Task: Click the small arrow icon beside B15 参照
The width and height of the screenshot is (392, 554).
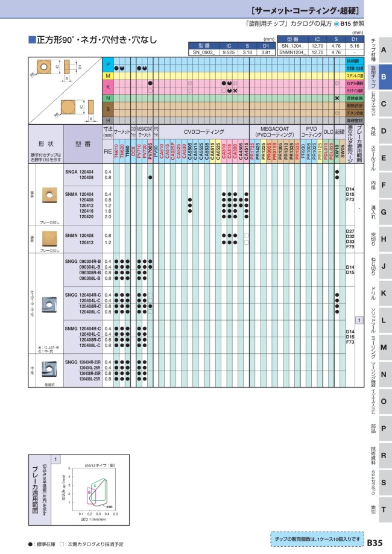Action: pyautogui.click(x=336, y=24)
